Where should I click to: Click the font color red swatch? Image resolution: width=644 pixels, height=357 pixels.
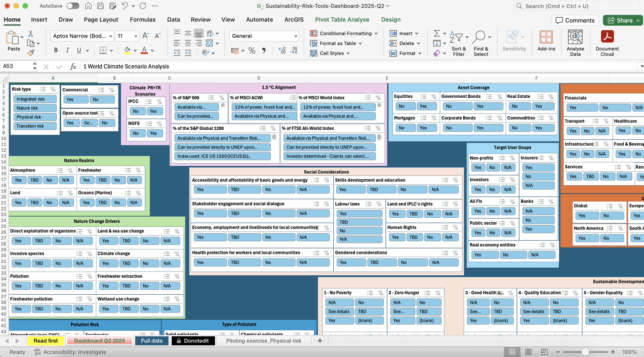pos(144,50)
